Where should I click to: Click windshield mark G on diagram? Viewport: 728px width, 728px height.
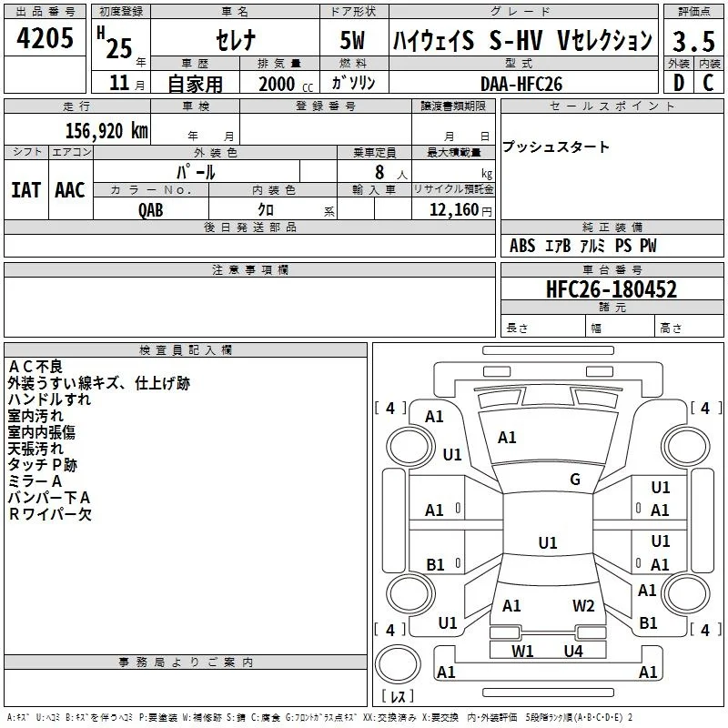[x=575, y=480]
